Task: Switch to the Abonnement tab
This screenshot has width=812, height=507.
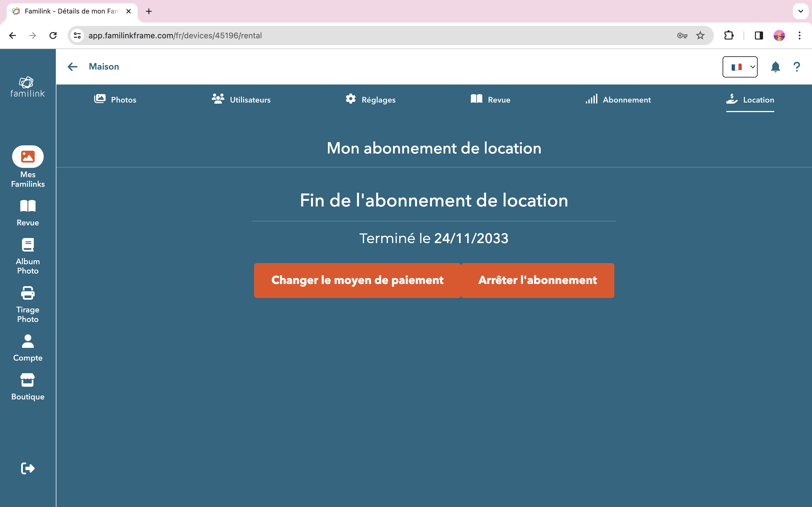Action: [x=618, y=100]
